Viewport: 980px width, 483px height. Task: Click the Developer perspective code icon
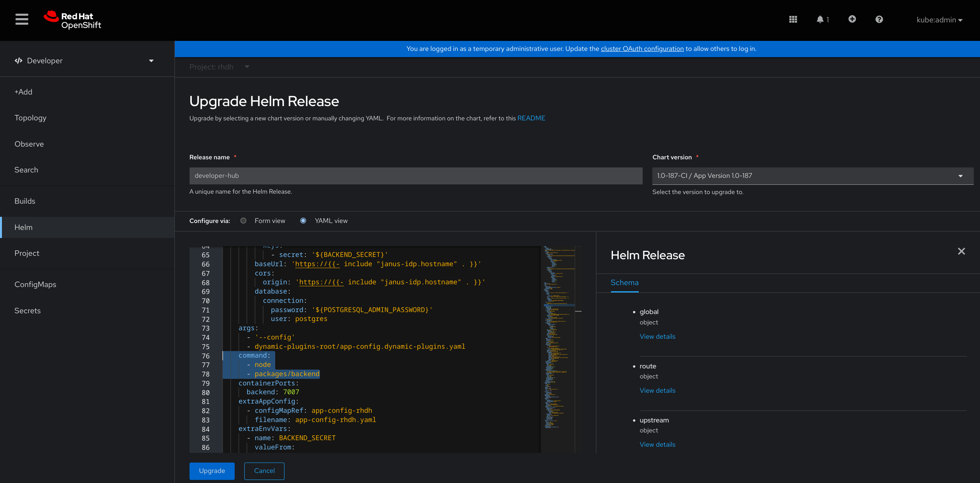tap(18, 61)
